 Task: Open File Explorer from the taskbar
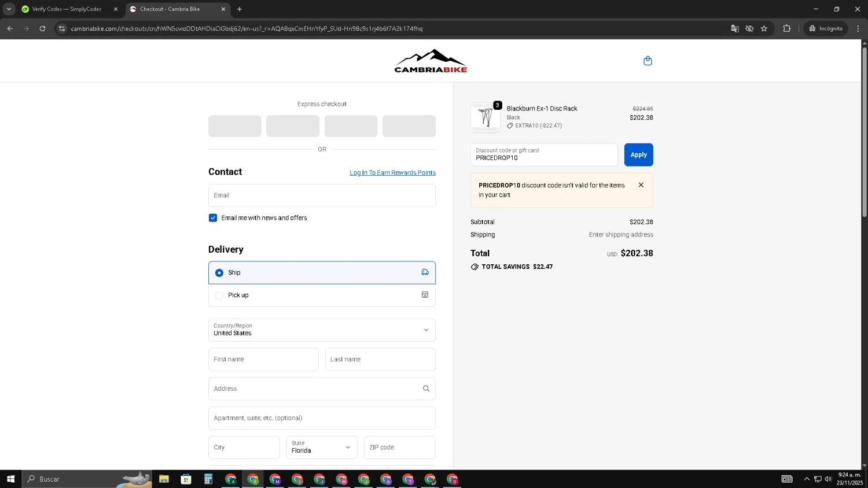[x=164, y=479]
